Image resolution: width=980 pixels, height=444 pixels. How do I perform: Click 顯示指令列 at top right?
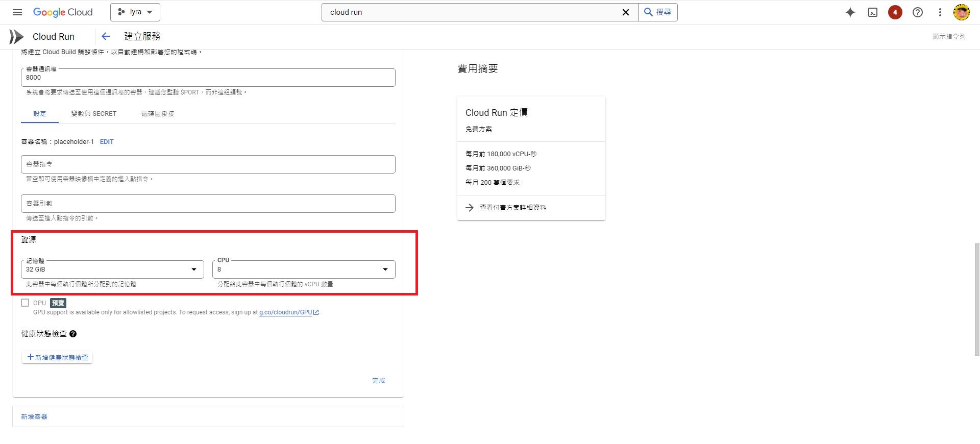point(949,36)
